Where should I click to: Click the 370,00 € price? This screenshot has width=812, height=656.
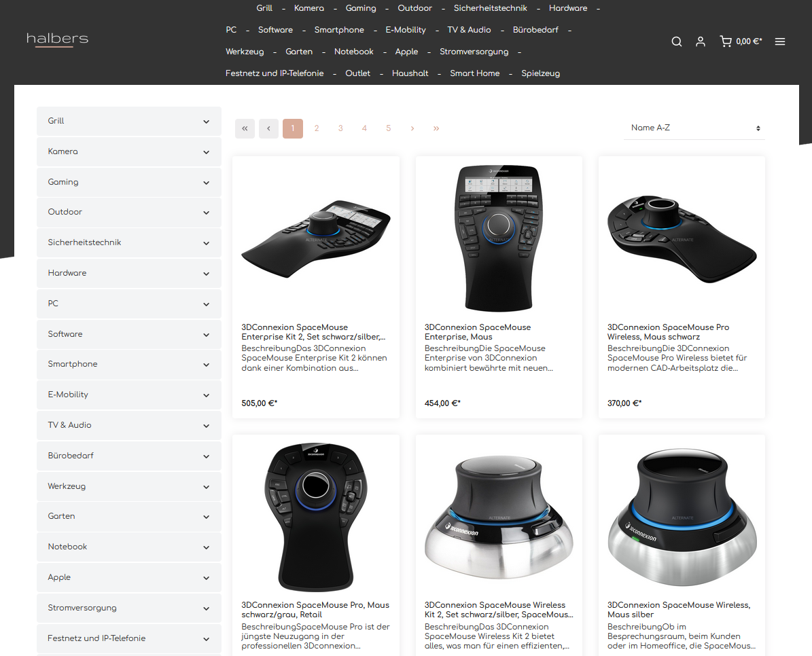click(x=624, y=403)
